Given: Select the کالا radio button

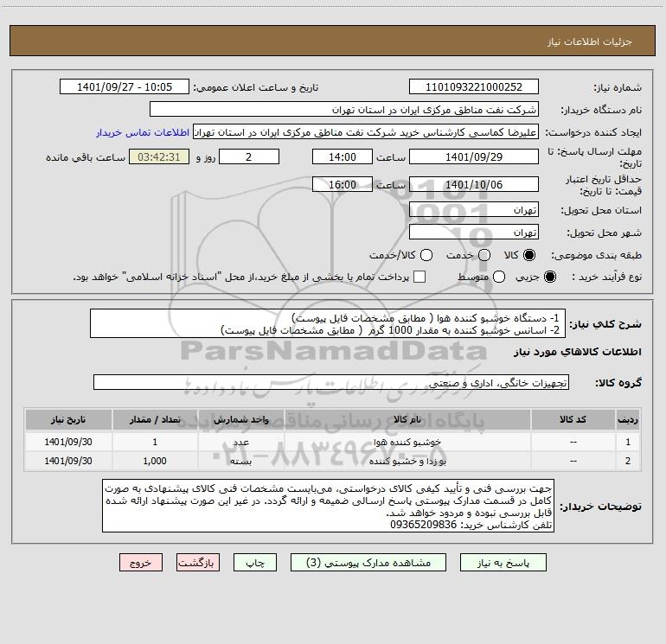Looking at the screenshot, I should click(529, 255).
